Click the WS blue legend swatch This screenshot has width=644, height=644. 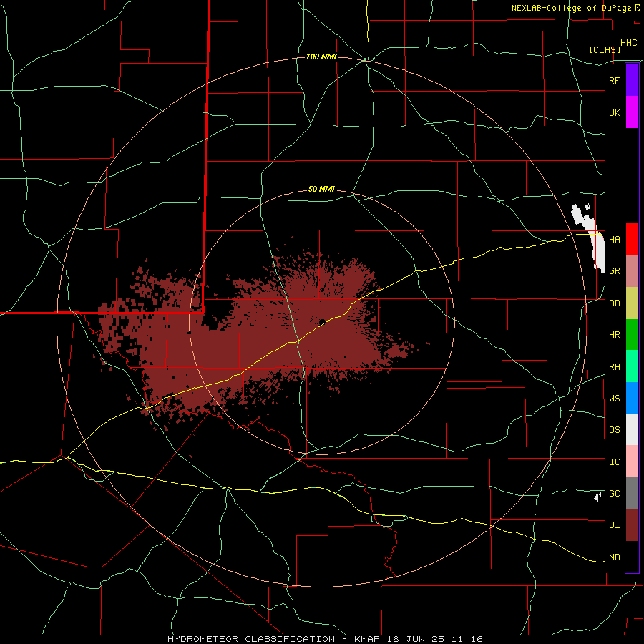pos(632,398)
